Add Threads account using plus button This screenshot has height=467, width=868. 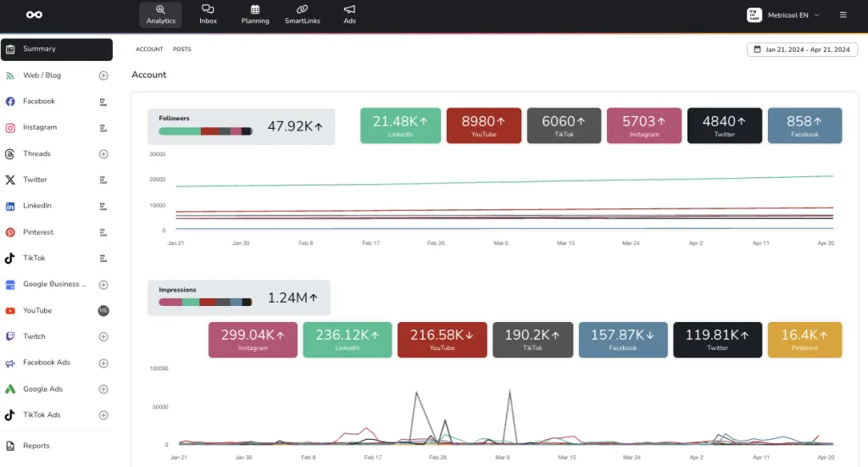click(x=103, y=153)
